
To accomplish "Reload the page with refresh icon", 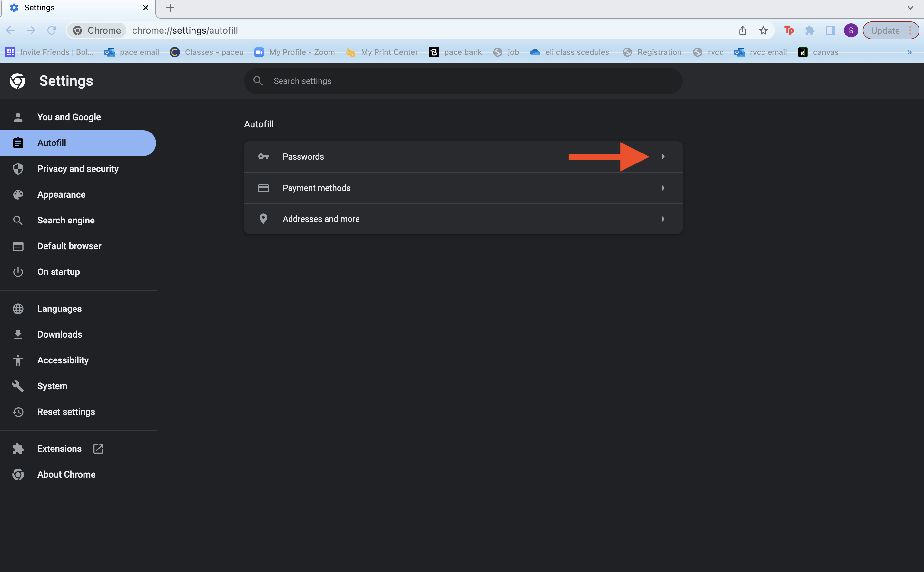I will pos(52,30).
